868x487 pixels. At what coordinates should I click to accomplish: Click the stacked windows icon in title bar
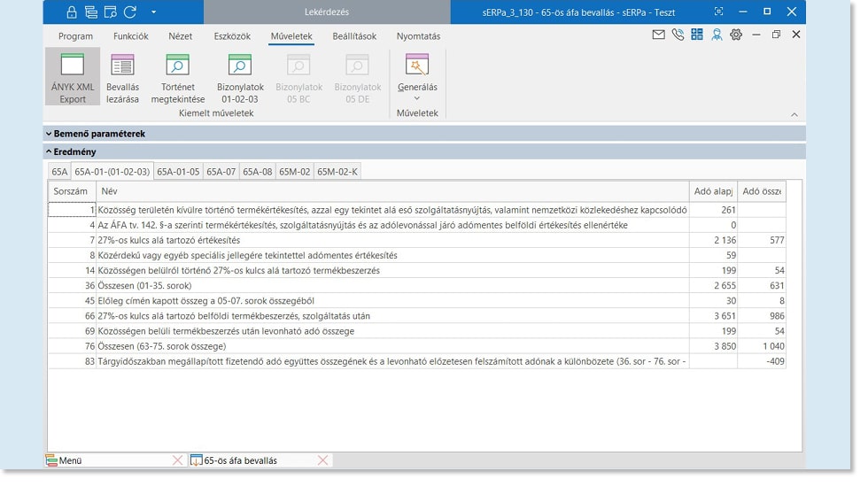(90, 12)
